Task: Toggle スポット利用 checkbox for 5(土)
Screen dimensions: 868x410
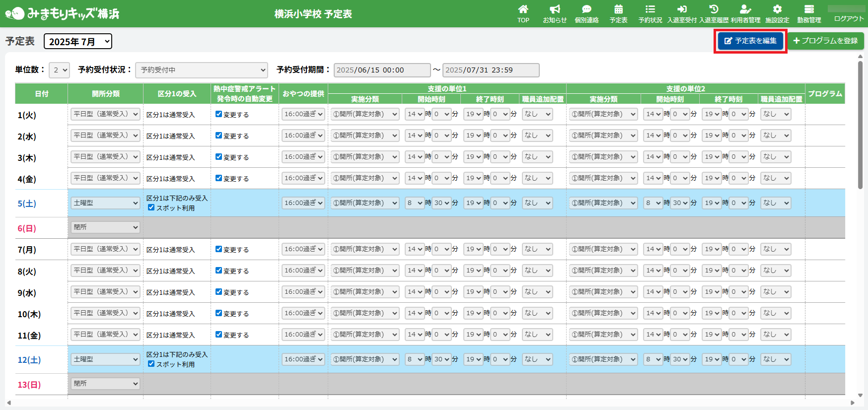Action: [151, 207]
